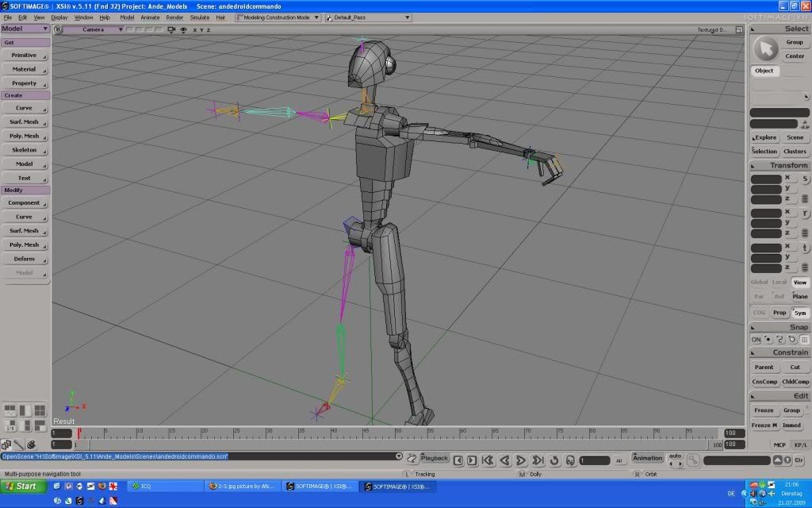Click the viewport letter B button
Viewport: 812px width, 508px height.
pos(58,29)
